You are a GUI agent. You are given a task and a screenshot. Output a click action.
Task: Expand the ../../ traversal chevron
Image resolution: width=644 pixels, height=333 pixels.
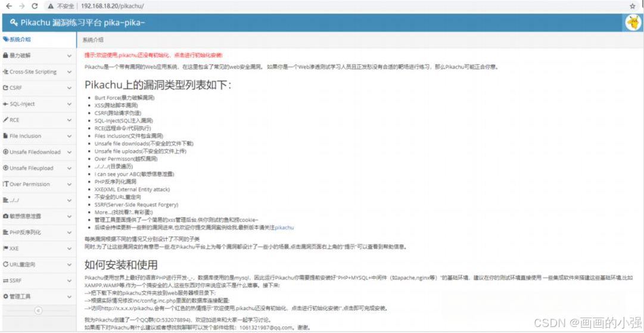pos(70,200)
